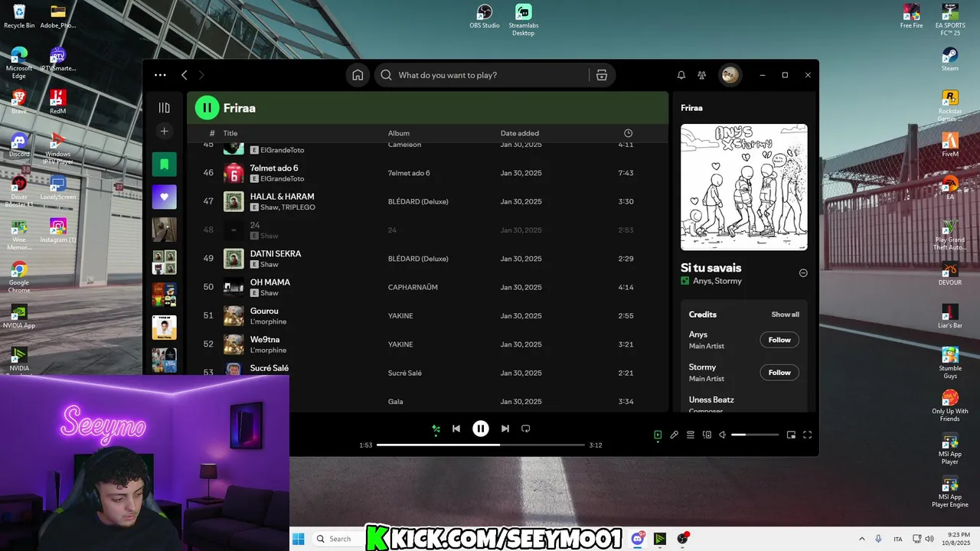980x551 pixels.
Task: Seek in the song progress bar
Action: point(481,445)
